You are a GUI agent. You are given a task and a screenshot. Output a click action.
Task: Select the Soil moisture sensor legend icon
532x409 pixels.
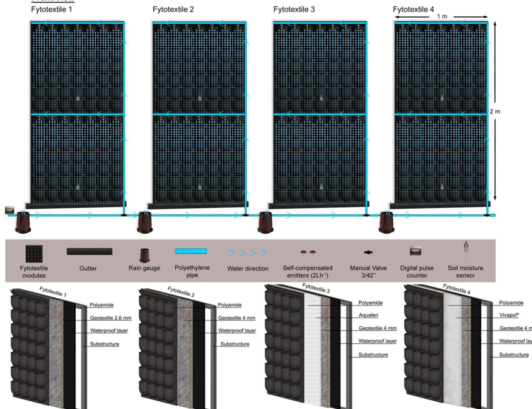pyautogui.click(x=466, y=247)
